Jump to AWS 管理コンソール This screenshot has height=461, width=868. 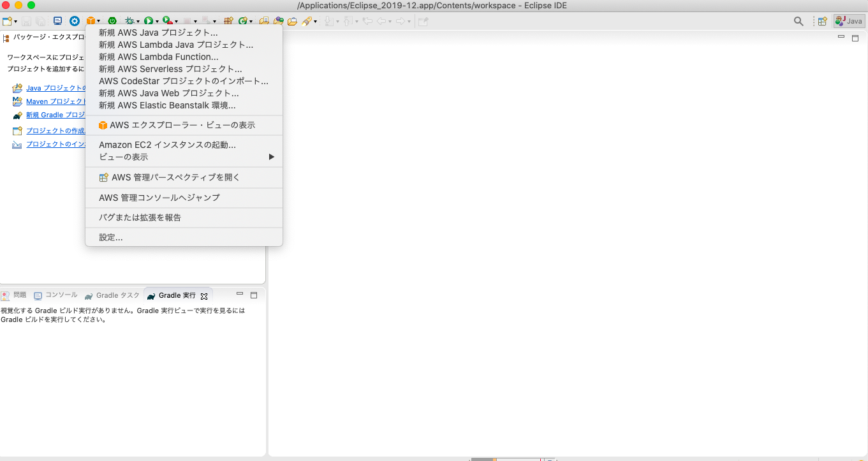184,198
